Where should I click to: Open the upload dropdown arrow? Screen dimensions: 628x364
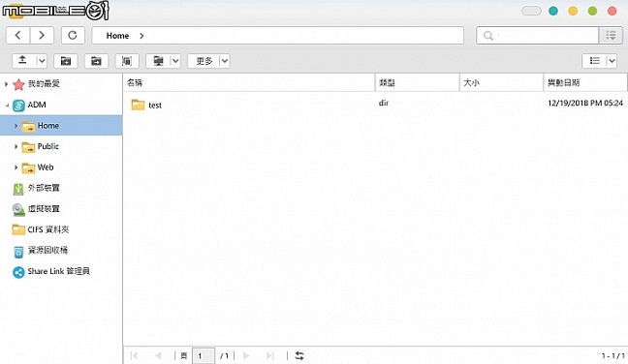pyautogui.click(x=42, y=61)
